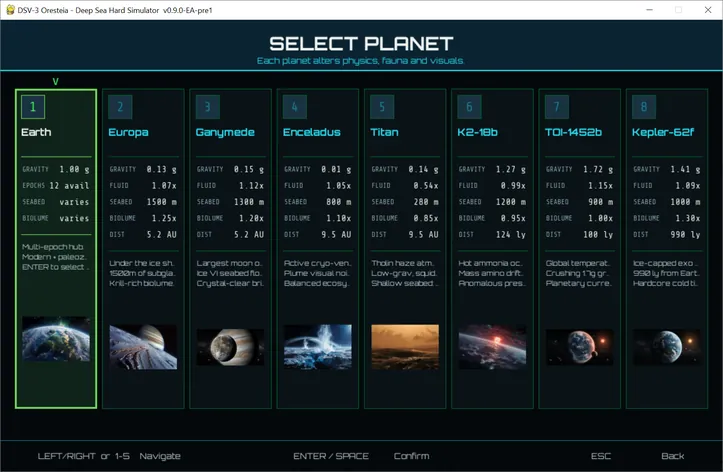Viewport: 723px width, 472px height.
Task: Click the number 2 badge on Europa card
Action: pyautogui.click(x=120, y=107)
